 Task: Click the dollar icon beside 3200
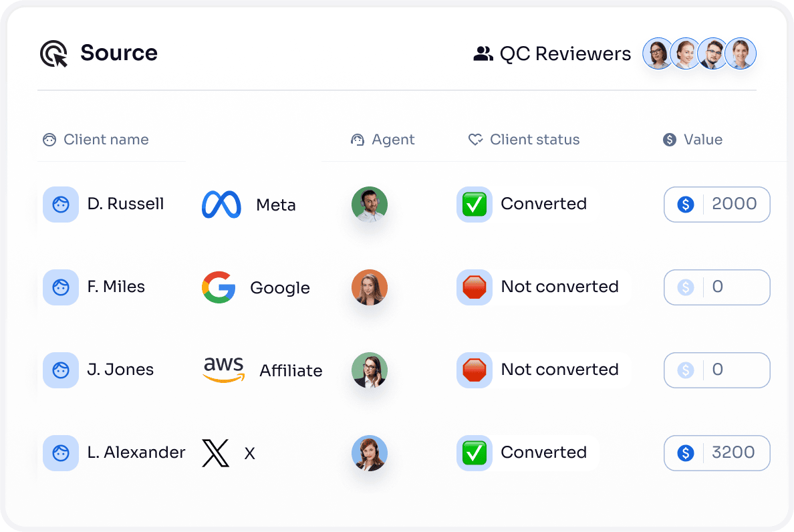(x=685, y=453)
